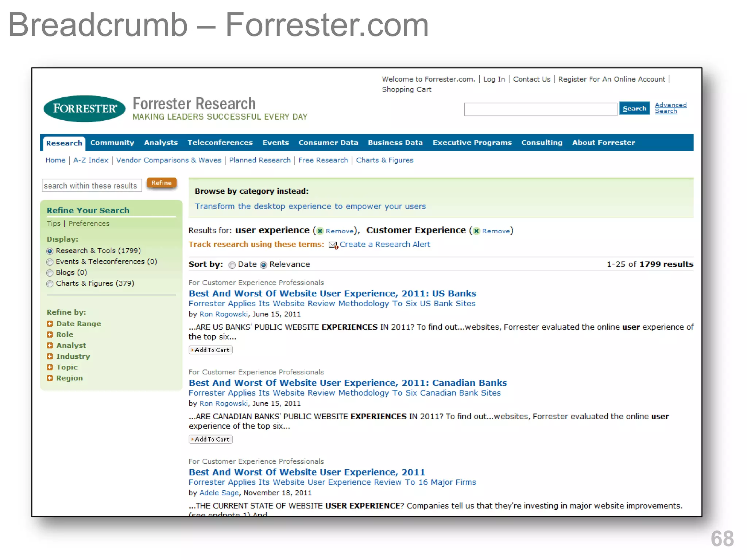This screenshot has height=560, width=747.
Task: Open Vendor Comparisons & Waves link
Action: tap(169, 160)
